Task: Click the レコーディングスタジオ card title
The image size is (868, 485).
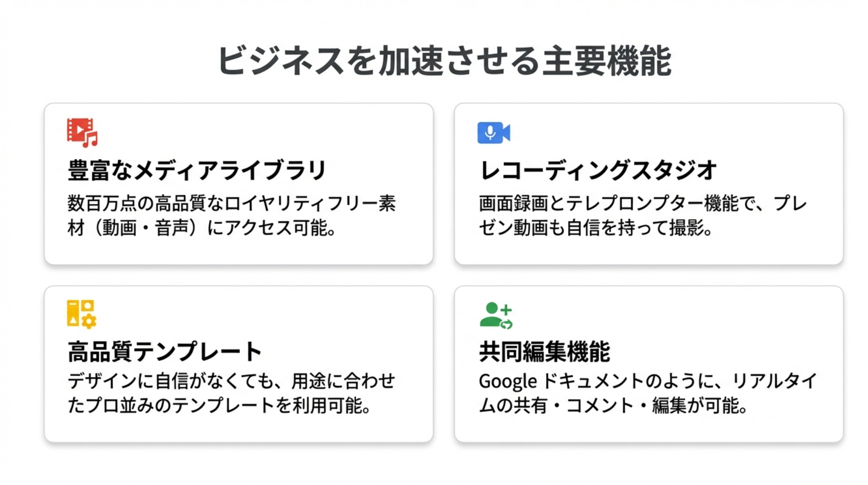Action: pyautogui.click(x=598, y=171)
